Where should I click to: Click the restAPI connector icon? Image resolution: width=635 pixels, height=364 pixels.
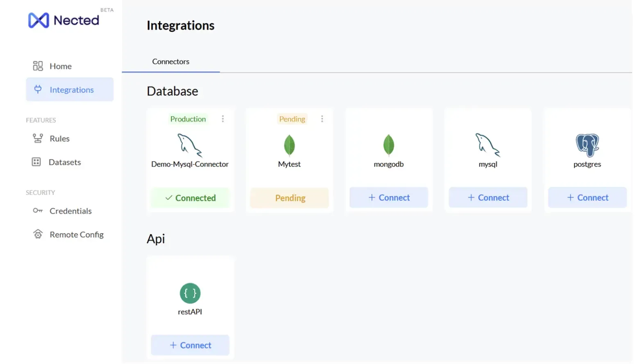(x=190, y=293)
